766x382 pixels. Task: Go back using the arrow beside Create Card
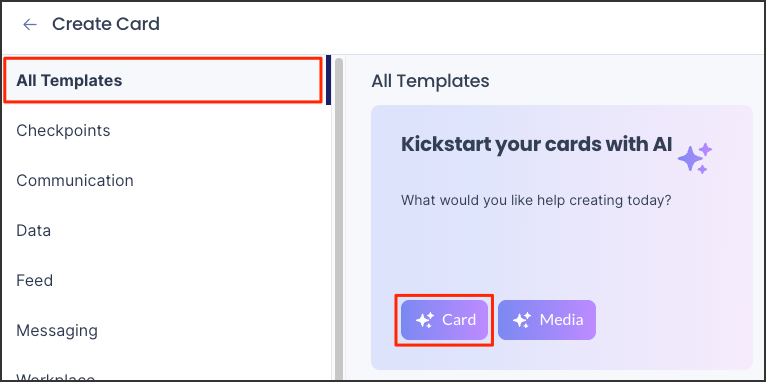[x=30, y=24]
